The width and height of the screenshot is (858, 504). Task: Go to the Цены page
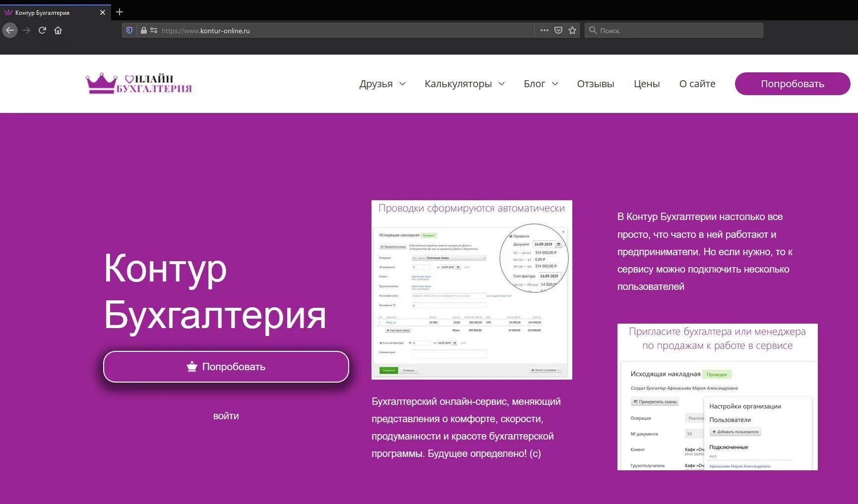click(x=647, y=84)
